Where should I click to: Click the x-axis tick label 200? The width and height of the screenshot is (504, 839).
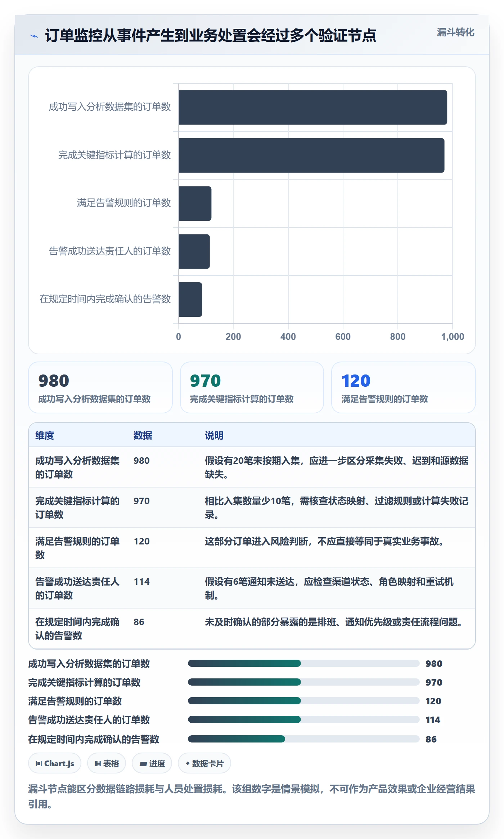click(x=233, y=337)
